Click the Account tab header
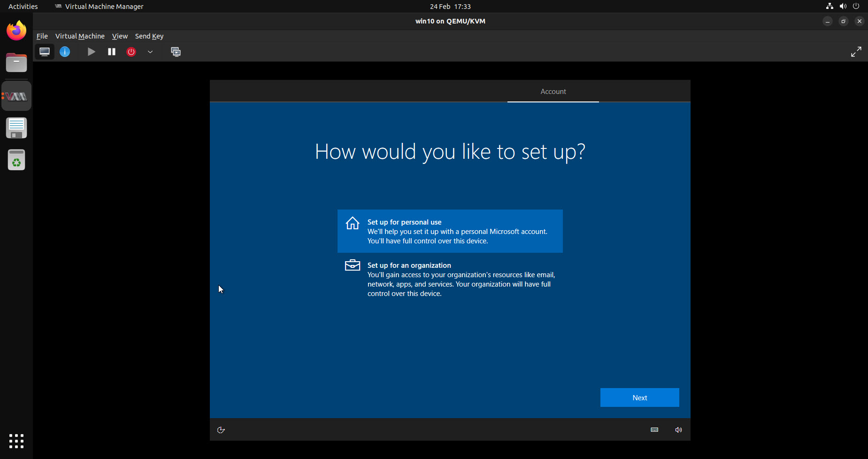Viewport: 868px width, 459px height. click(553, 91)
